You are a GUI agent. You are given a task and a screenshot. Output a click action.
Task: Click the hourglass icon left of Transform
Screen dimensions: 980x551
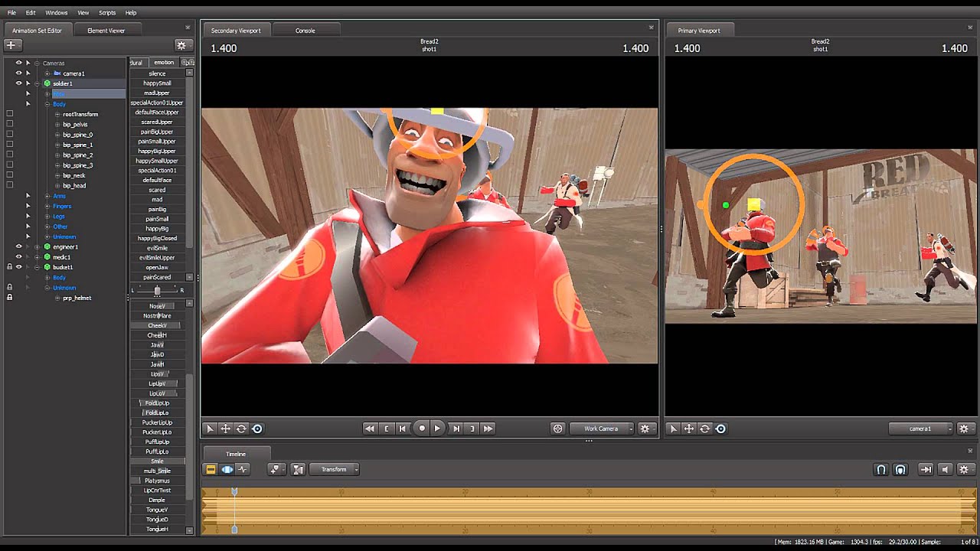pos(298,469)
